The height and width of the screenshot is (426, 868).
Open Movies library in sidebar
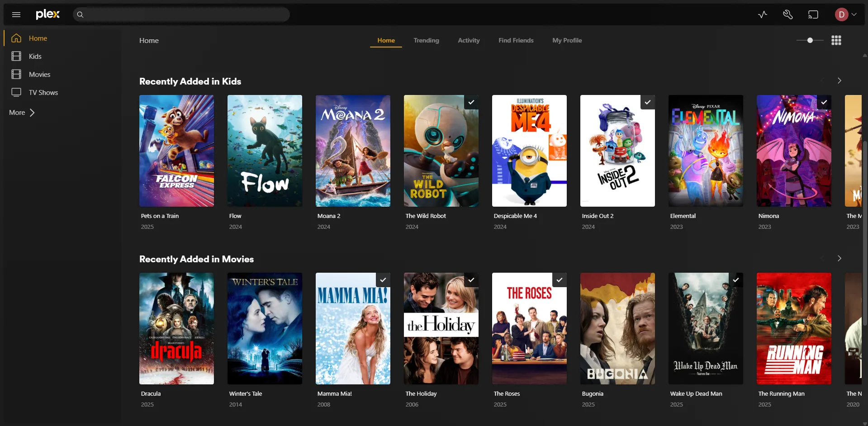(x=39, y=74)
